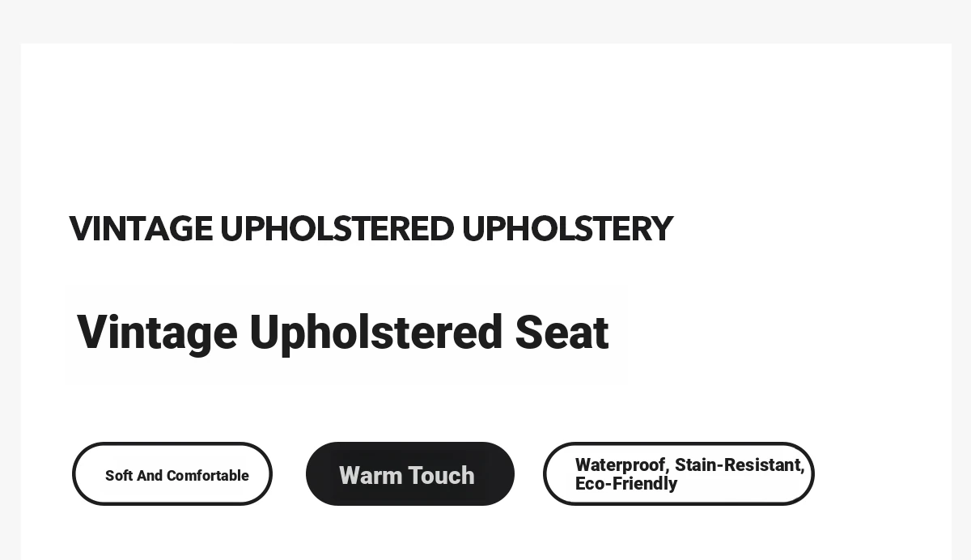The width and height of the screenshot is (971, 560).
Task: Click Stain-Resistant text in third pill
Action: 740,465
